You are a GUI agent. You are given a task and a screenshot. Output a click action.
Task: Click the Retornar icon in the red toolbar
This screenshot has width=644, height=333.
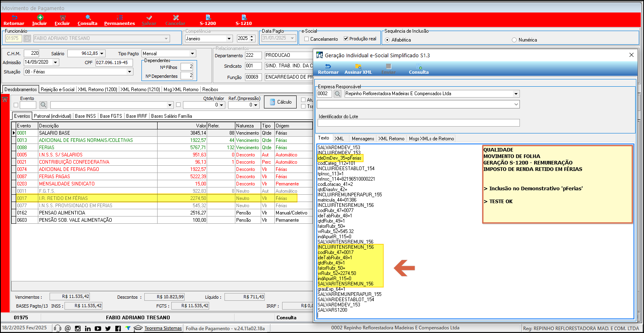click(x=15, y=17)
